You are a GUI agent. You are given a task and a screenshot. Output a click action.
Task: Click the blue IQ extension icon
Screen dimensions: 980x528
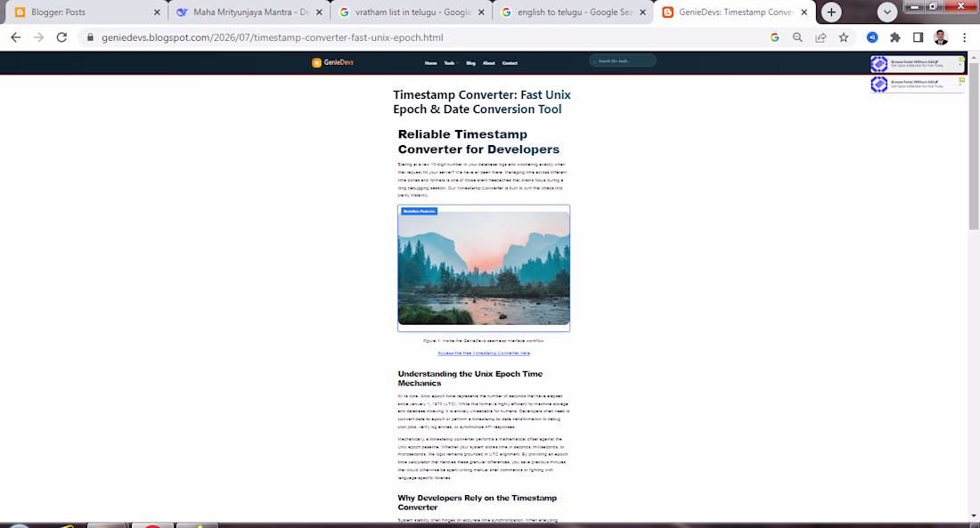(872, 37)
